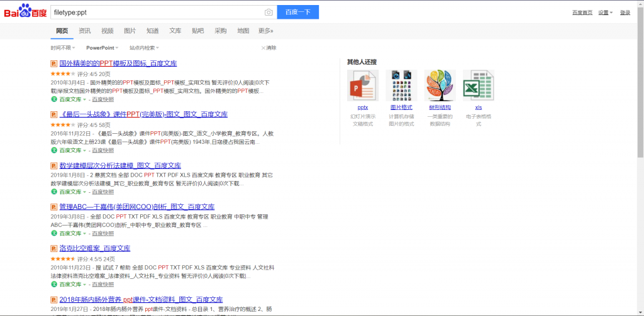The width and height of the screenshot is (644, 316).
Task: Switch to the 资讯 tab
Action: [x=85, y=31]
